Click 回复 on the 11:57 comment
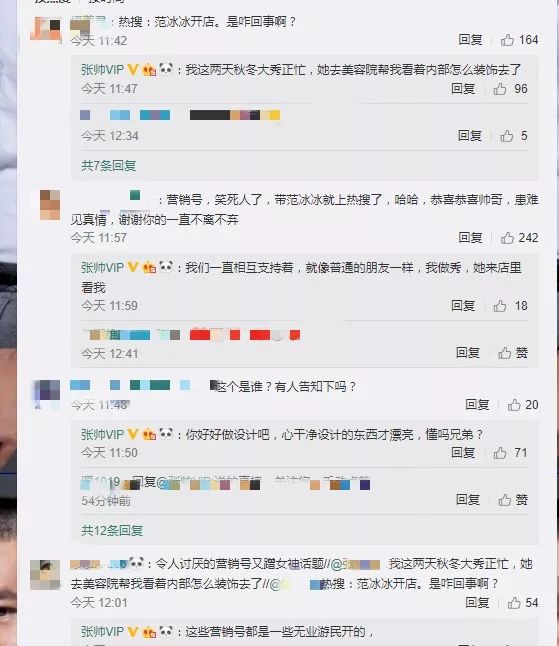This screenshot has width=559, height=646. [470, 238]
